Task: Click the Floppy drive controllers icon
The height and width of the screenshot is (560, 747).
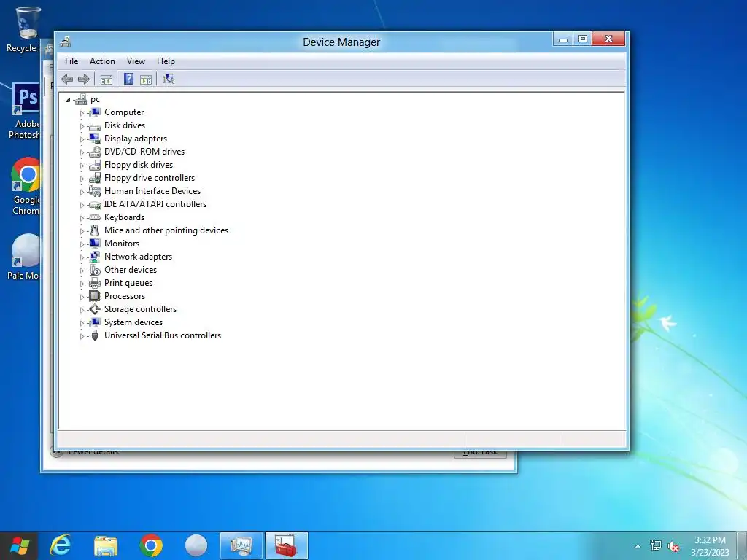Action: click(95, 178)
